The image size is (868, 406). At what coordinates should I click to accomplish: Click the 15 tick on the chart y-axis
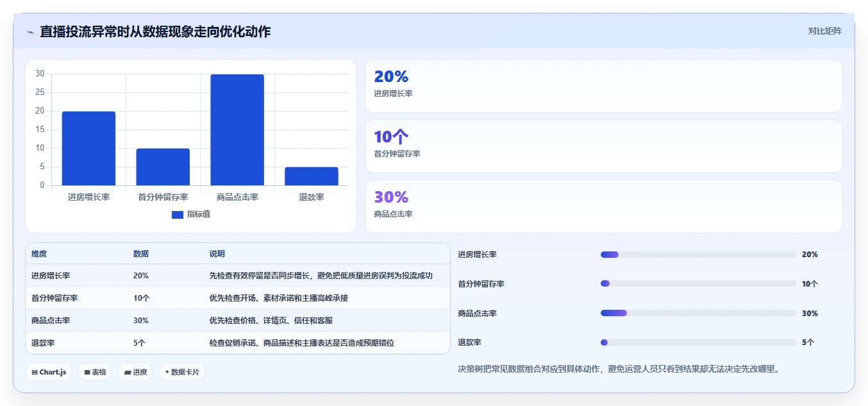pos(40,130)
